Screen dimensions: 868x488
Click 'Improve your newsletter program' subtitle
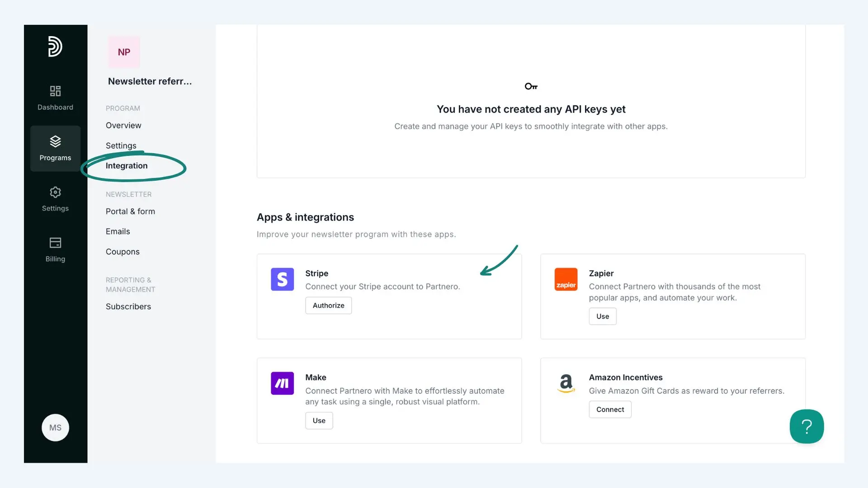tap(356, 234)
